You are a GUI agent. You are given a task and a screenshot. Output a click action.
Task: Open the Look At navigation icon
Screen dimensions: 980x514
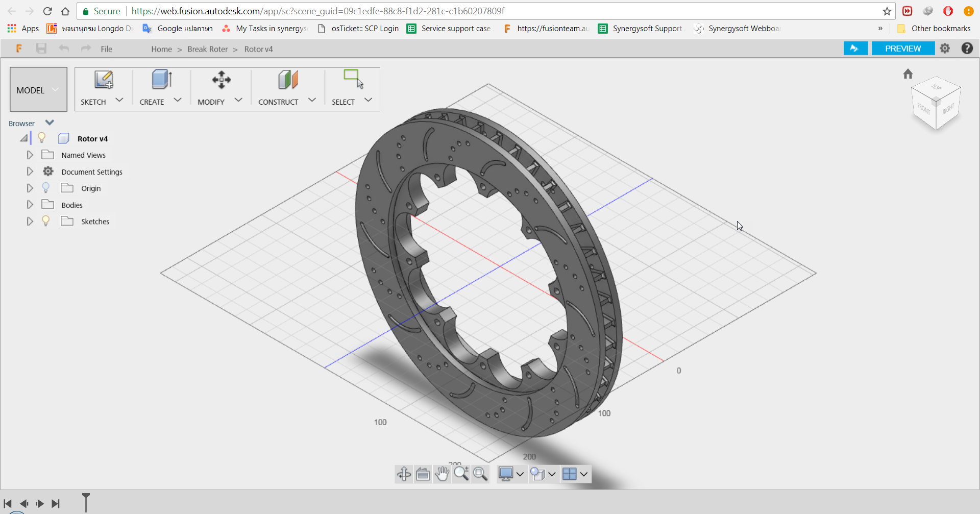(x=423, y=474)
